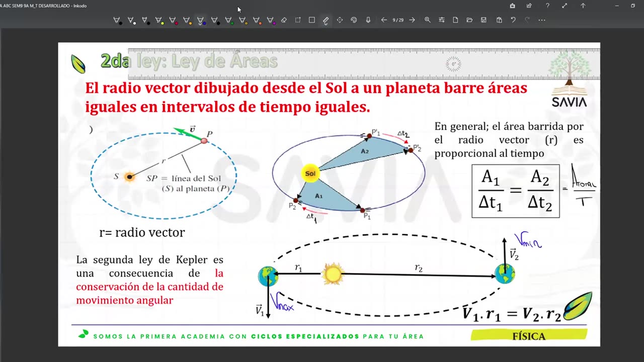
Task: Create a new blank page
Action: [455, 20]
